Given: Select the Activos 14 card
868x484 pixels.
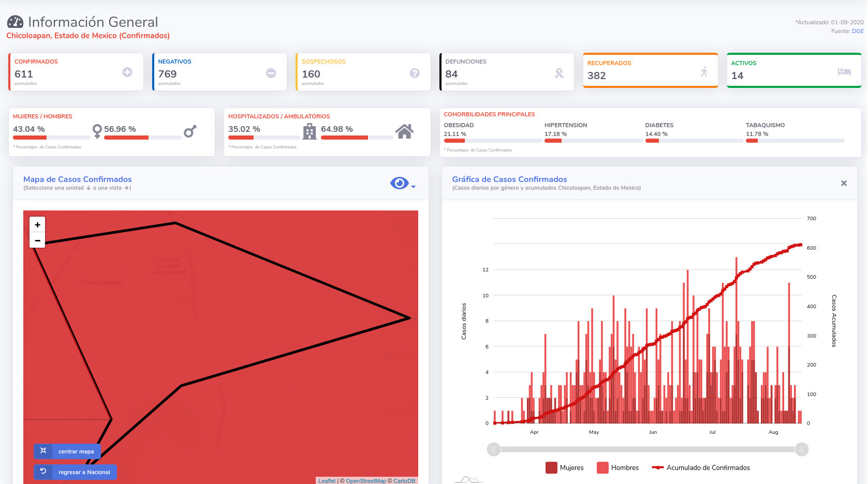Looking at the screenshot, I should pos(794,70).
